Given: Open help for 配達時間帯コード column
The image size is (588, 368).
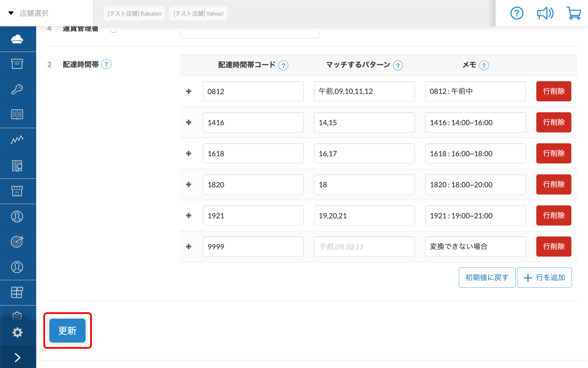Looking at the screenshot, I should (283, 65).
